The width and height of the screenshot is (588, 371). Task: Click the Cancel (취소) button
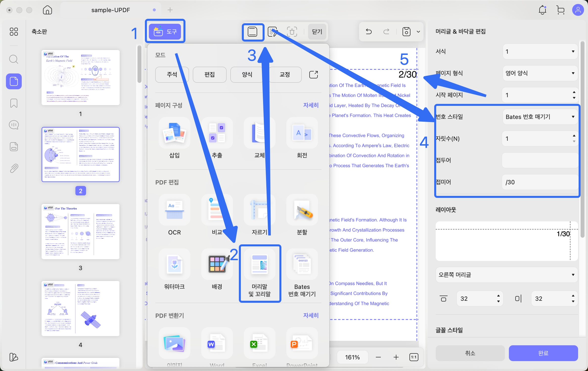click(x=470, y=353)
